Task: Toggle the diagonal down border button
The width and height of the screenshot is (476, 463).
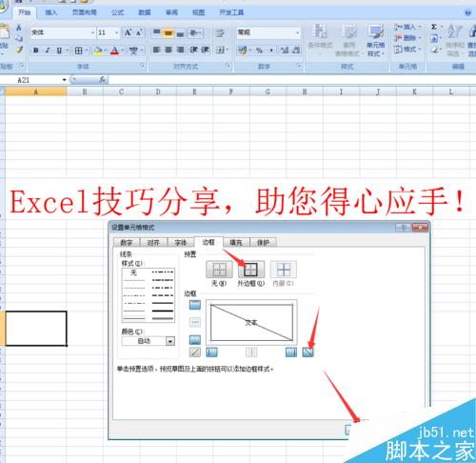Action: 307,352
